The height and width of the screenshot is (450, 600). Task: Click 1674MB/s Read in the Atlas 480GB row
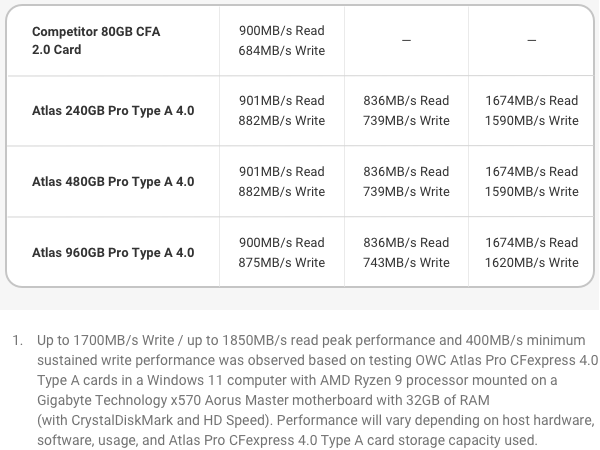[532, 171]
